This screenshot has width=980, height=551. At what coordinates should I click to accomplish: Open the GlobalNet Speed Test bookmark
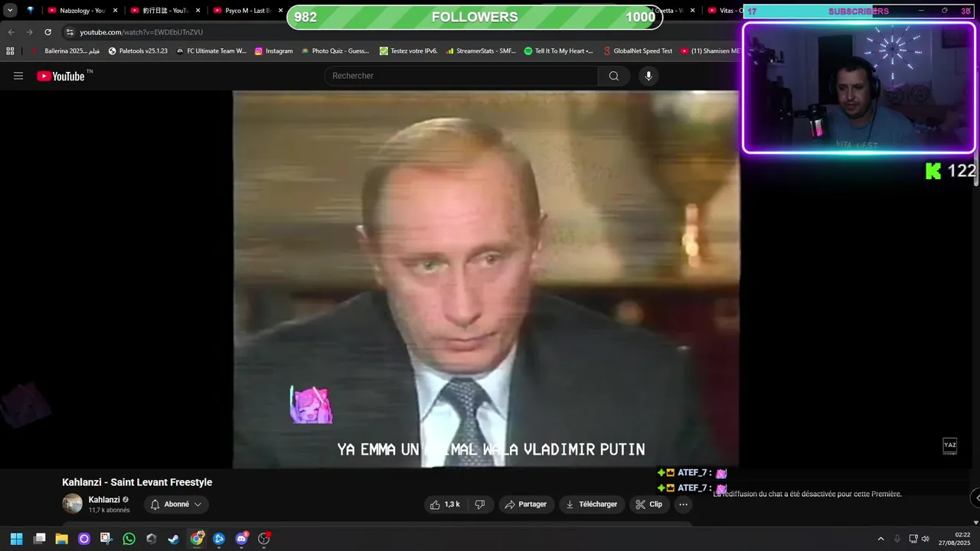coord(637,51)
